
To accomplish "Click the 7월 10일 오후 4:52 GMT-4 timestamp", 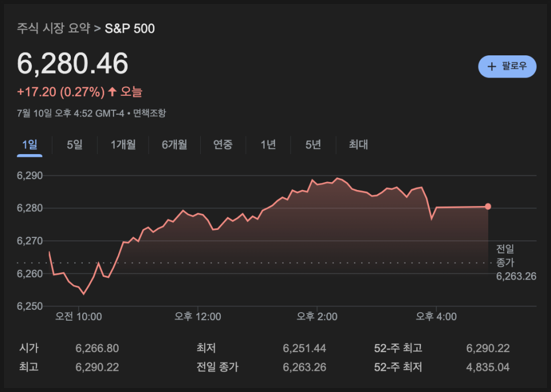I will click(70, 113).
